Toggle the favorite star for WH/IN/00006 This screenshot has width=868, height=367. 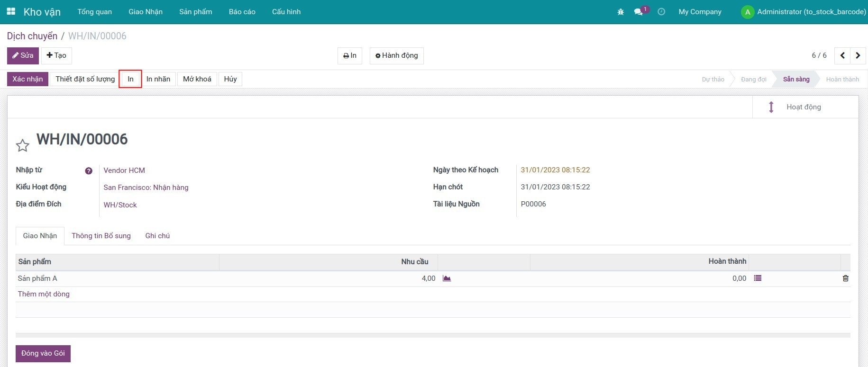click(22, 145)
